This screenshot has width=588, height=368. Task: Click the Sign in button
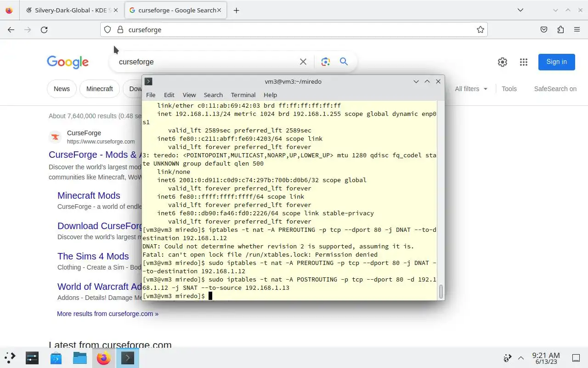click(x=557, y=62)
